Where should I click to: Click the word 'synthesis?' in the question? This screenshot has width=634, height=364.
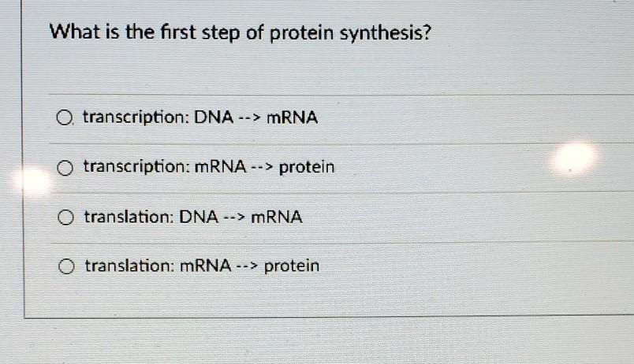(x=386, y=33)
